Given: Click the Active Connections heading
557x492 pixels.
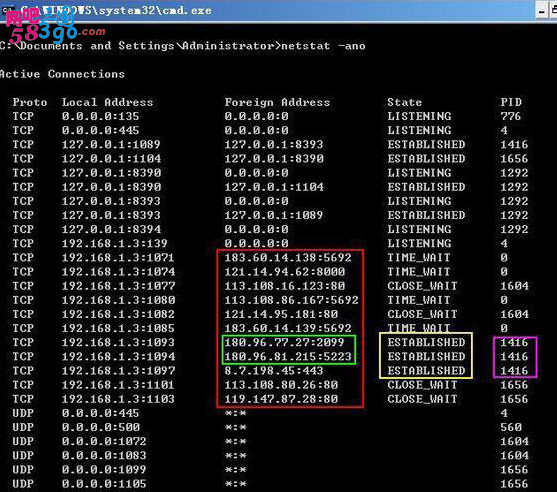Looking at the screenshot, I should (x=62, y=74).
